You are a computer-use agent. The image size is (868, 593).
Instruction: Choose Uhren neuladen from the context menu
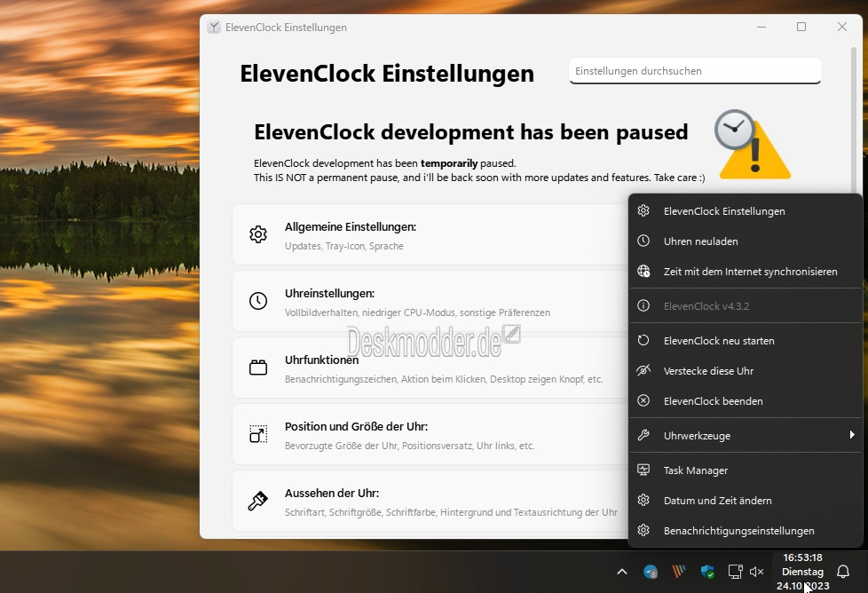[x=746, y=241]
